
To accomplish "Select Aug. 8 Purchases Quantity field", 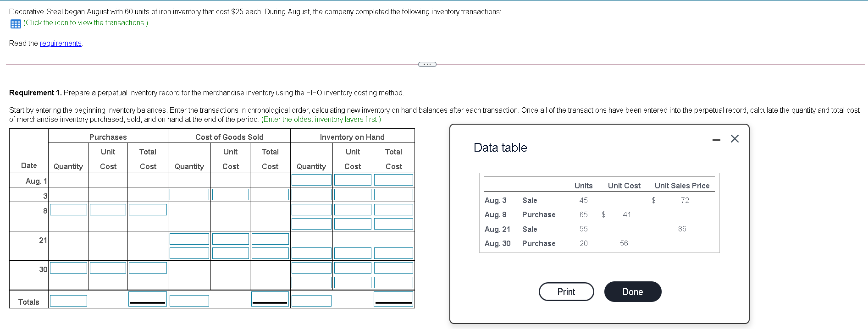I will point(68,209).
